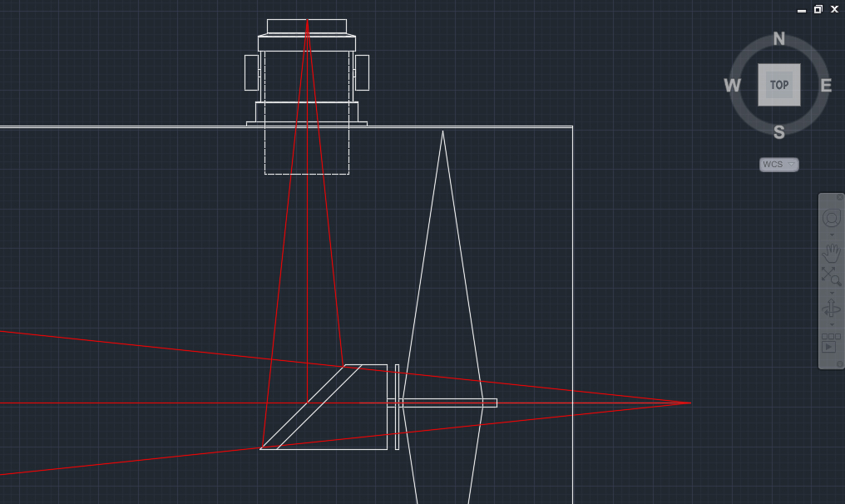Click the N compass direction on ViewCube
This screenshot has width=845, height=504.
(x=779, y=39)
